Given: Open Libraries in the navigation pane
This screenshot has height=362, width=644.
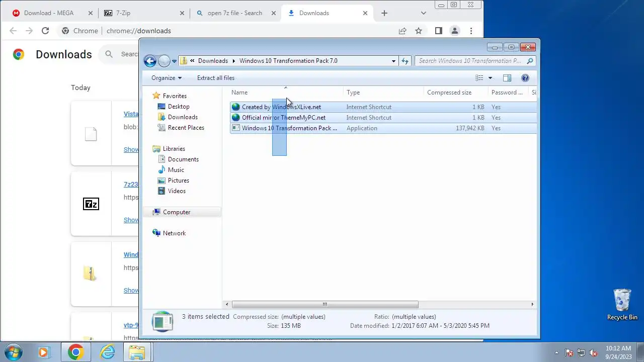Looking at the screenshot, I should pos(174,149).
